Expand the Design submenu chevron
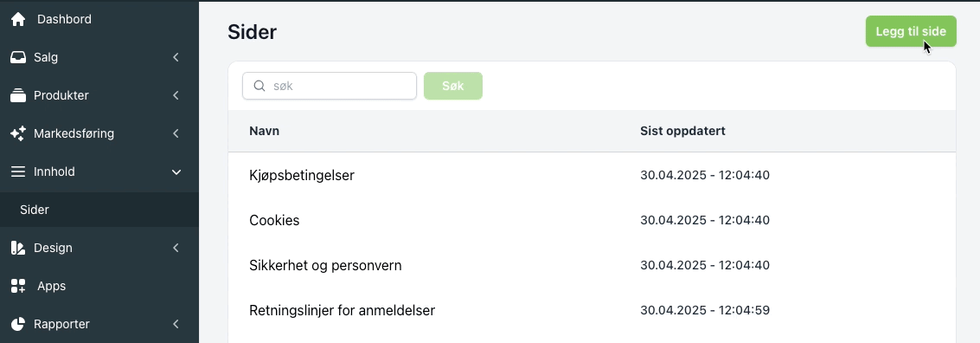Viewport: 980px width, 343px height. click(x=176, y=248)
